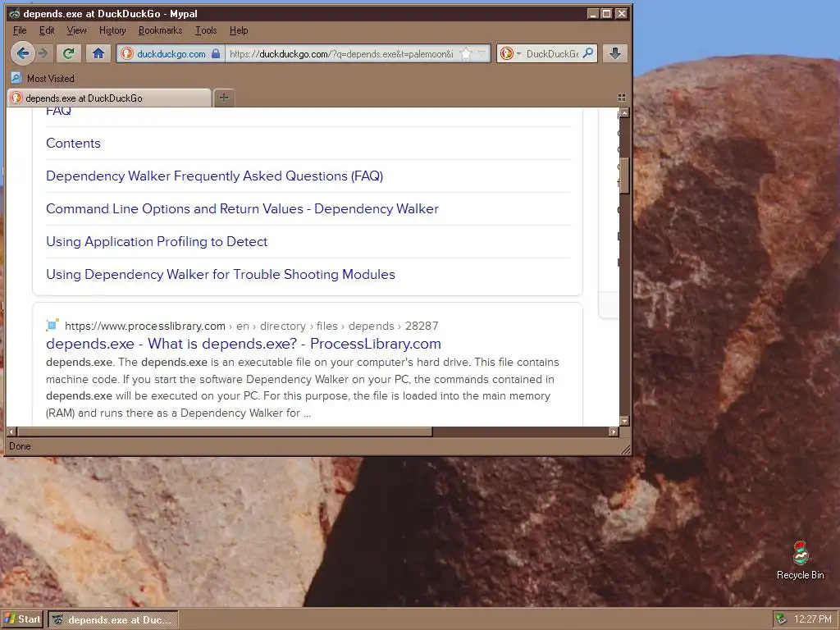Open the Most Visited bookmarks icon

click(16, 78)
